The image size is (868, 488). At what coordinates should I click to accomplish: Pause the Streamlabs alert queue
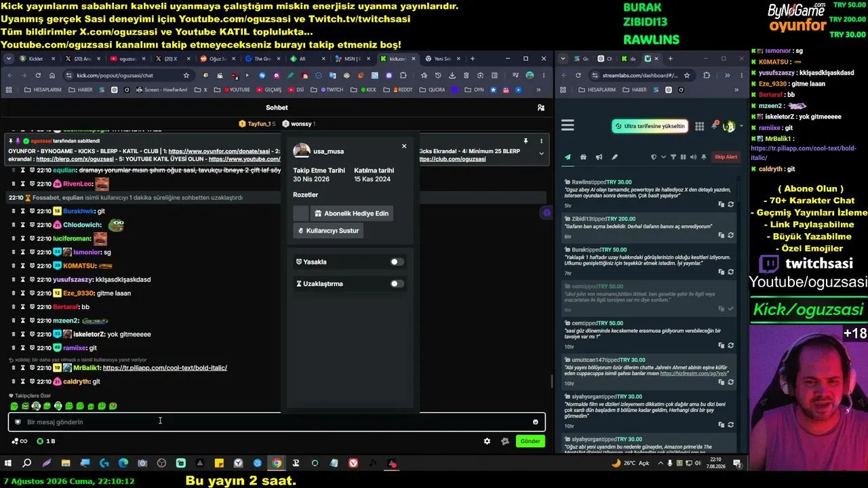(683, 157)
